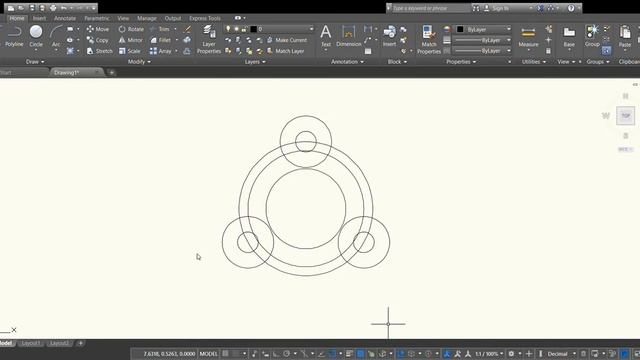
Task: Click the Fillet tool
Action: (160, 40)
